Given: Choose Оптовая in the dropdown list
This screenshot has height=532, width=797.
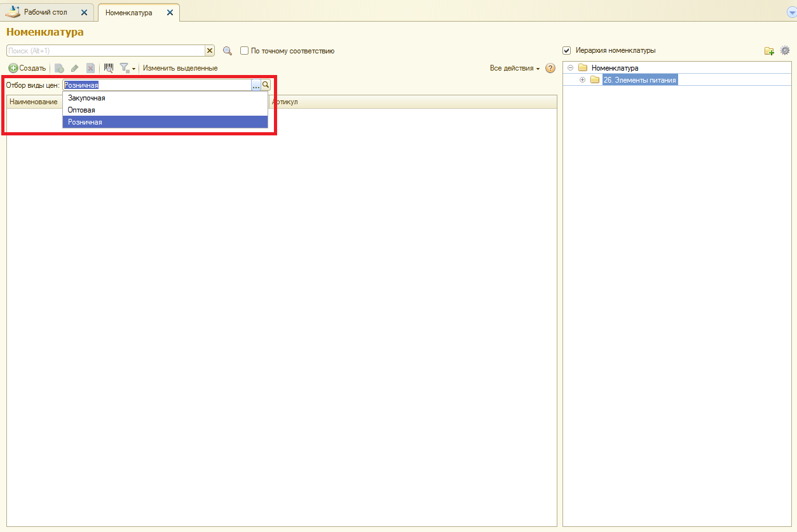Looking at the screenshot, I should coord(81,110).
